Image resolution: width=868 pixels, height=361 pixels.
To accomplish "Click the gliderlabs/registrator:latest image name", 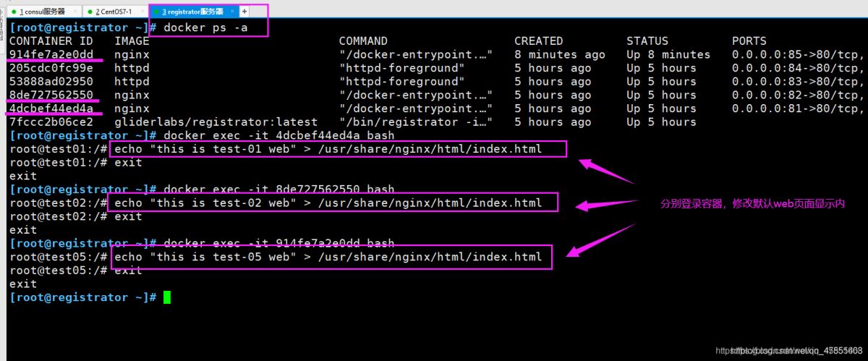I will 216,122.
